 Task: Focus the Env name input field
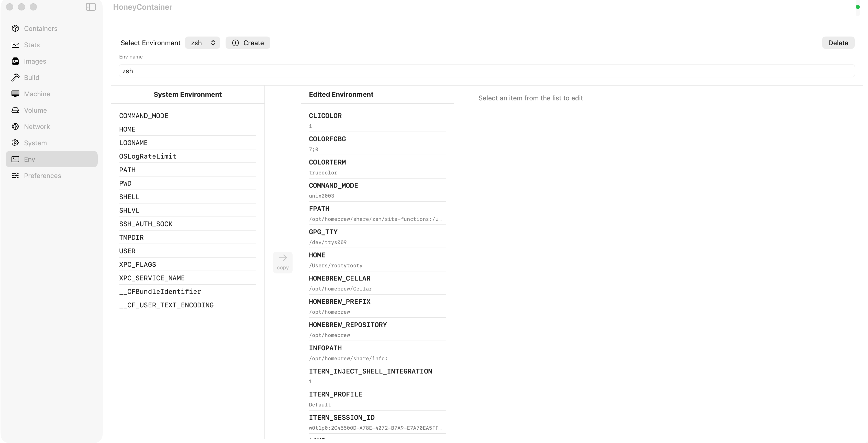pos(487,71)
